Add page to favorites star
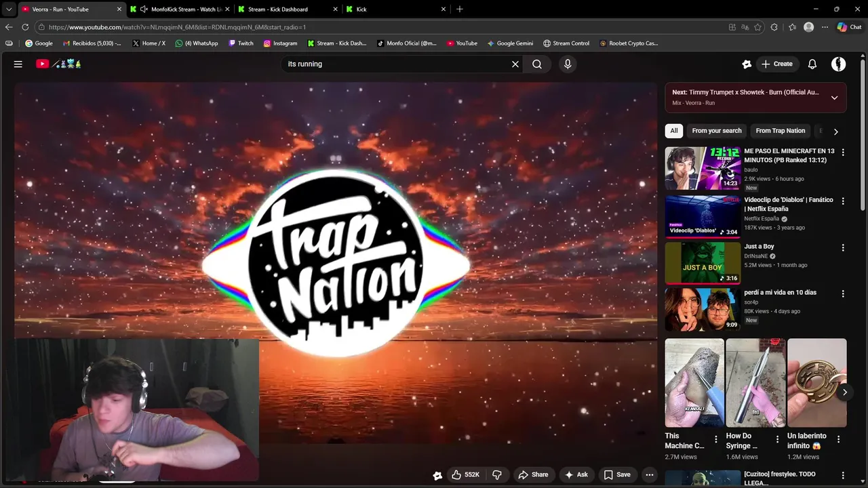868x488 pixels. click(x=757, y=27)
